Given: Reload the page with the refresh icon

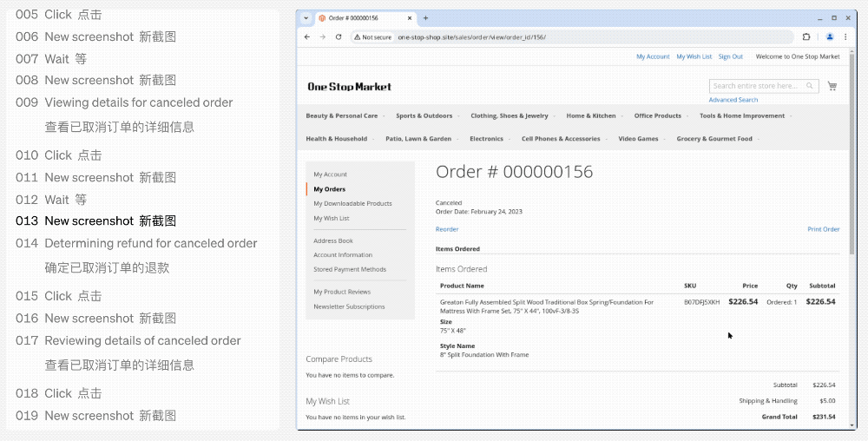Looking at the screenshot, I should coord(339,37).
